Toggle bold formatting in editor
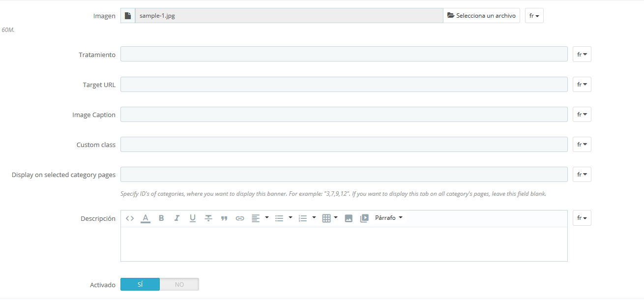The width and height of the screenshot is (644, 300). point(161,218)
